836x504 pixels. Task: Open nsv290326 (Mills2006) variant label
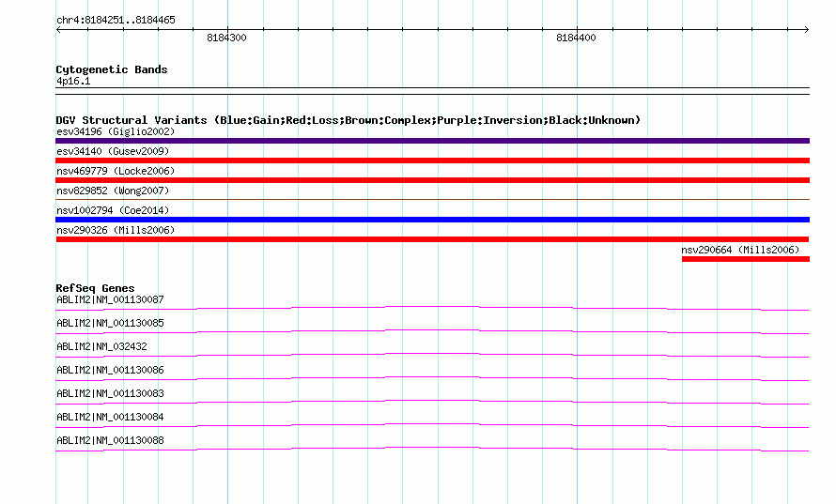coord(116,230)
